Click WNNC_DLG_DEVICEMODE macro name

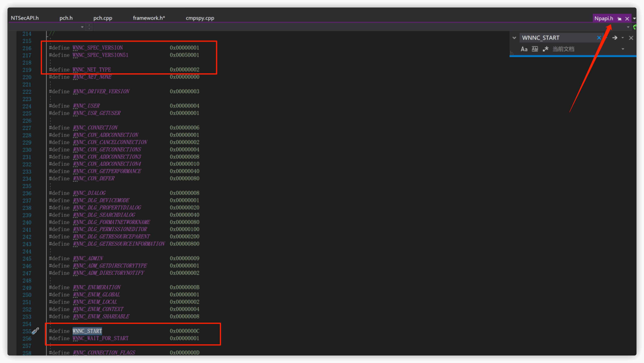tap(101, 200)
